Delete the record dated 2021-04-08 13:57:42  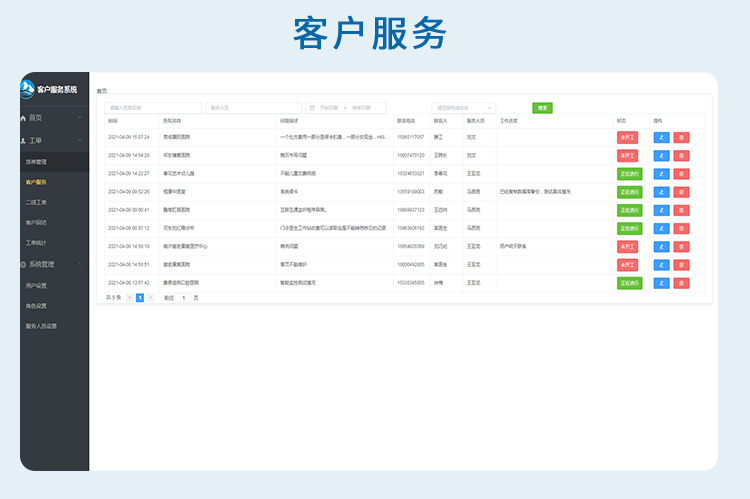[681, 283]
